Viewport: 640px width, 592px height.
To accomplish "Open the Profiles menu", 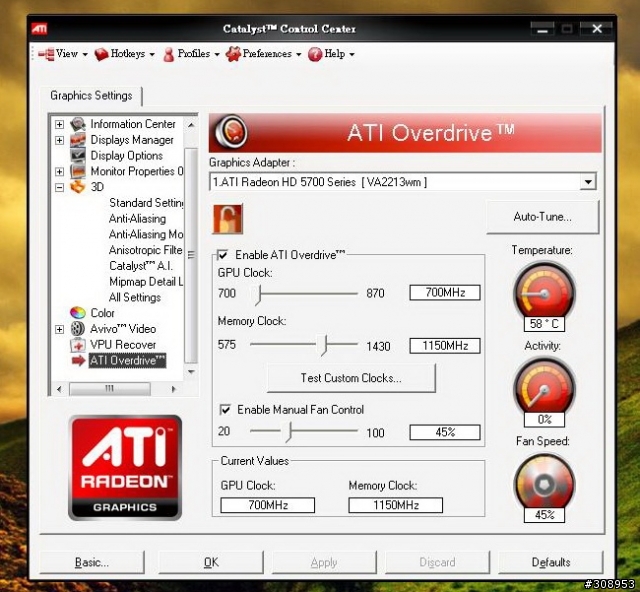I will (191, 54).
